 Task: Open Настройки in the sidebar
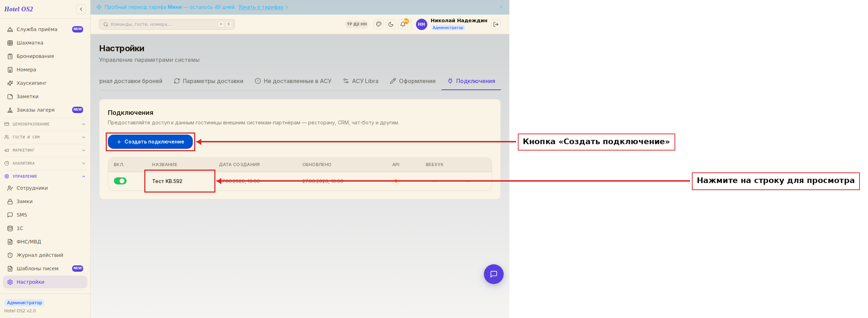point(45,282)
